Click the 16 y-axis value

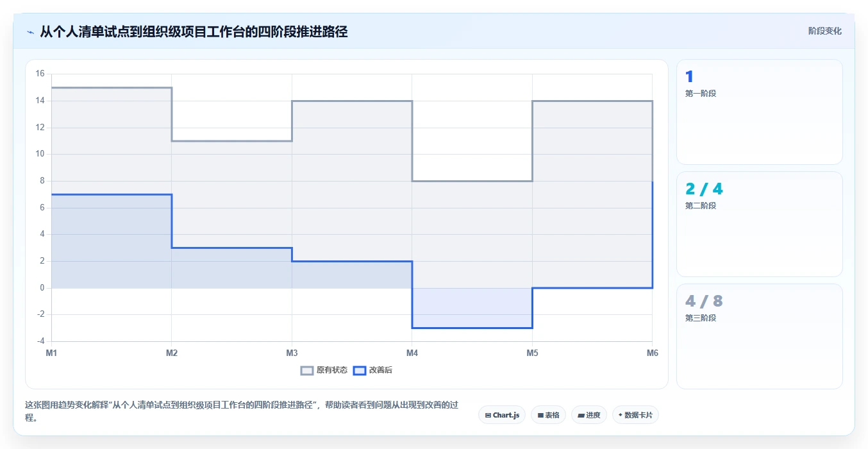click(40, 74)
